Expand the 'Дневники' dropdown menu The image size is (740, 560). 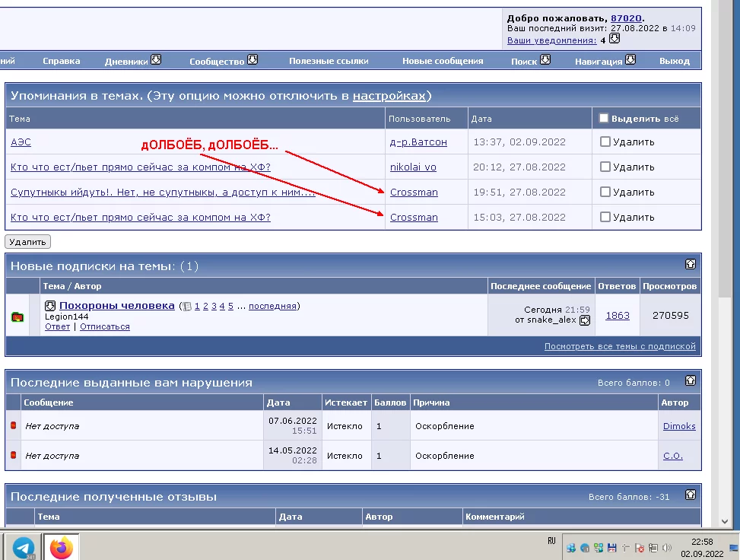pyautogui.click(x=156, y=59)
